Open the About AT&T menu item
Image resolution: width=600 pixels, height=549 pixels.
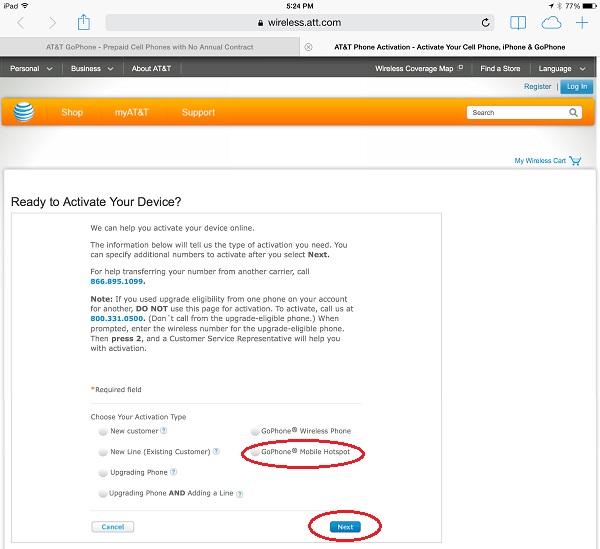[151, 68]
